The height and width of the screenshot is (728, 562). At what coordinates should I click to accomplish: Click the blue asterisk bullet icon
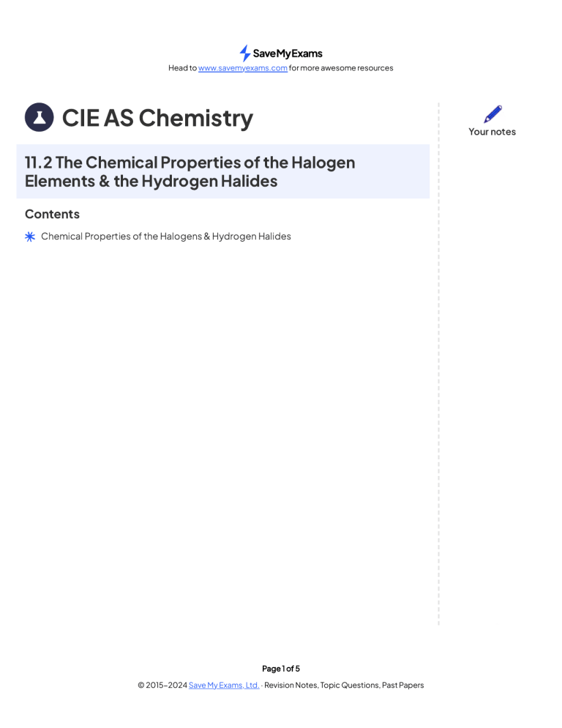[30, 237]
